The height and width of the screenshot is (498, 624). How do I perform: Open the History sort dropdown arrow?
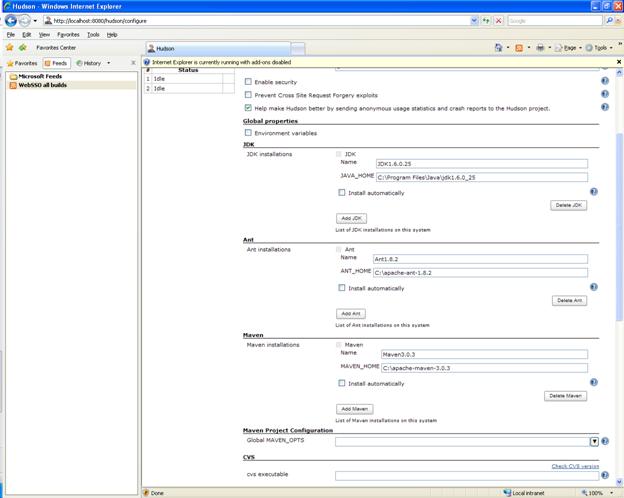tap(108, 63)
